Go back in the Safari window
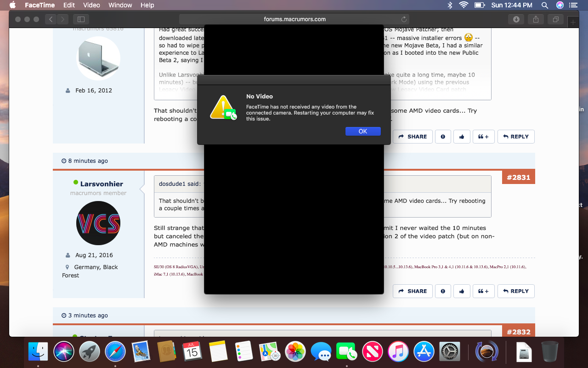 [51, 19]
